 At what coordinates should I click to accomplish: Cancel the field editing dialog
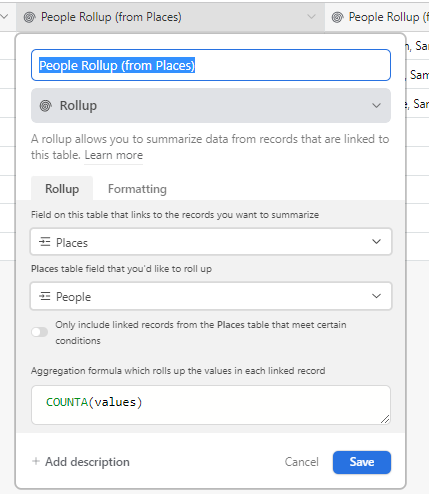click(x=302, y=462)
